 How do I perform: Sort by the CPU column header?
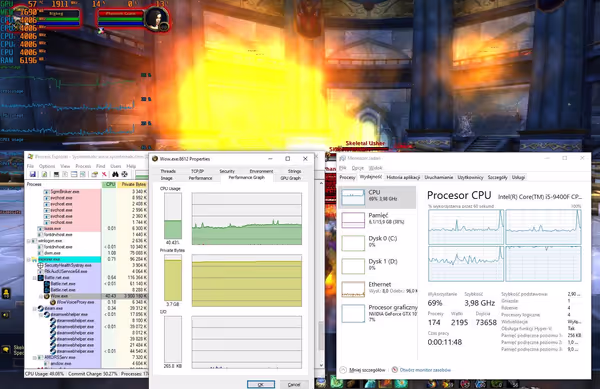click(110, 184)
